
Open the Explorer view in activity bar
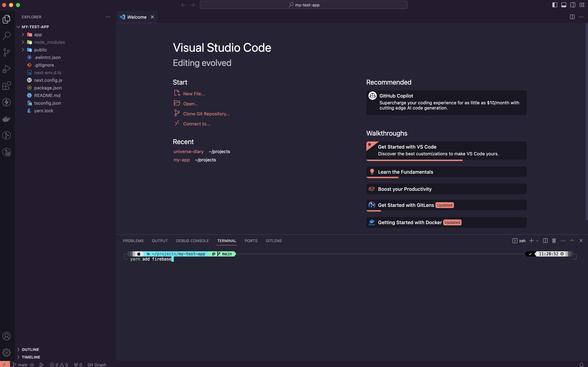pyautogui.click(x=7, y=19)
